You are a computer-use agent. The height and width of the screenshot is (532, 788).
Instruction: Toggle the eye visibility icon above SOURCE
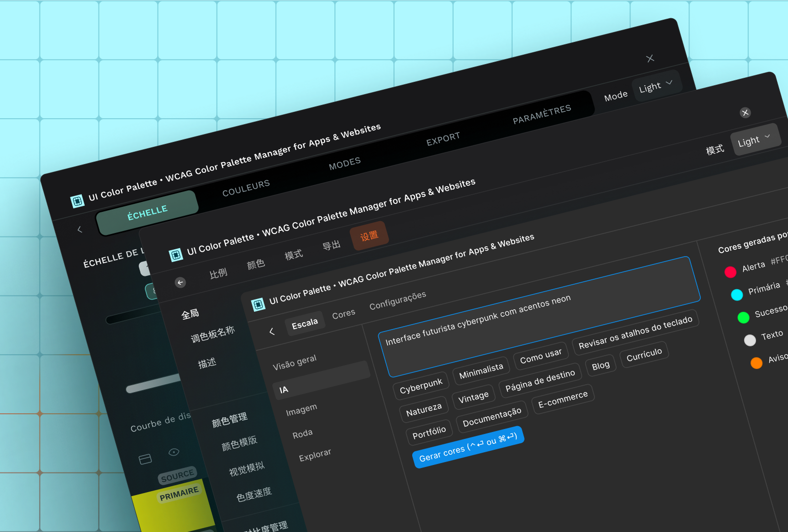coord(174,452)
